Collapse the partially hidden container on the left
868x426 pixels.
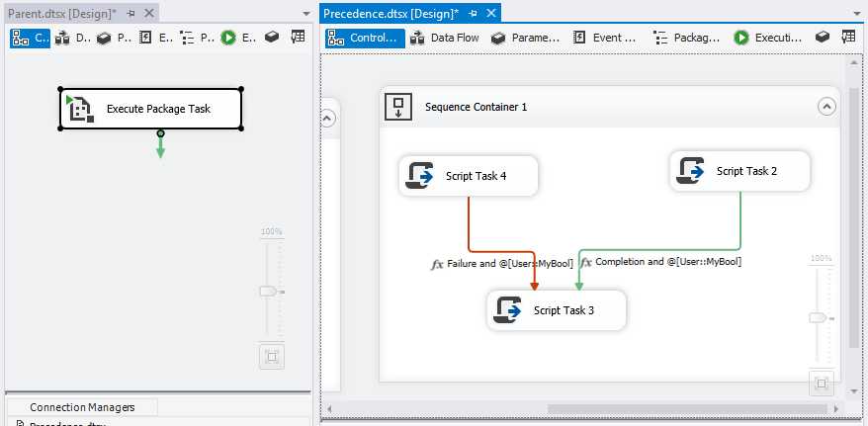(x=327, y=118)
